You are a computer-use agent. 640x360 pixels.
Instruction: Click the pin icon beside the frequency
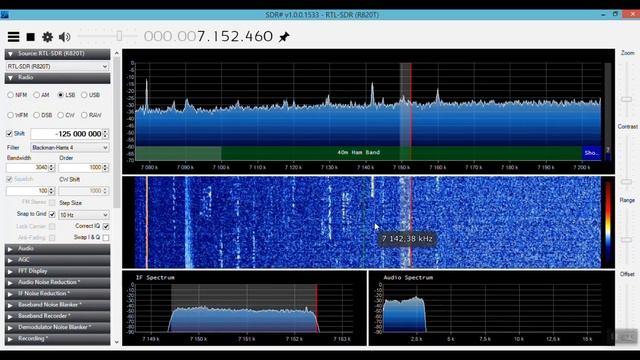coord(284,37)
